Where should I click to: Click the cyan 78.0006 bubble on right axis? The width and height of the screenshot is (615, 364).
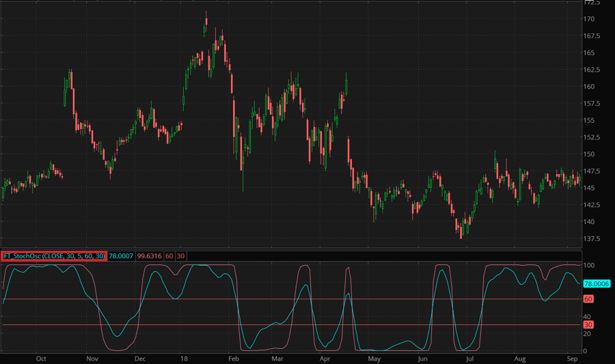click(x=597, y=283)
